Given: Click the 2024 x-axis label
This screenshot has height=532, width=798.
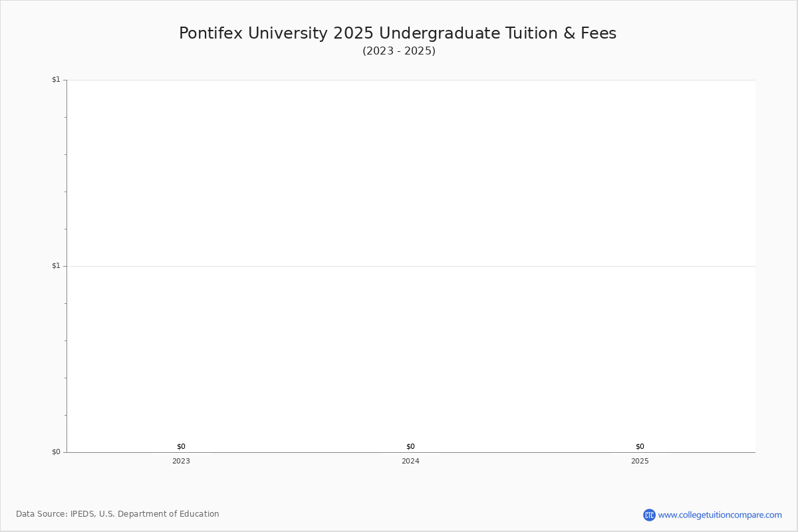Looking at the screenshot, I should click(x=410, y=461).
